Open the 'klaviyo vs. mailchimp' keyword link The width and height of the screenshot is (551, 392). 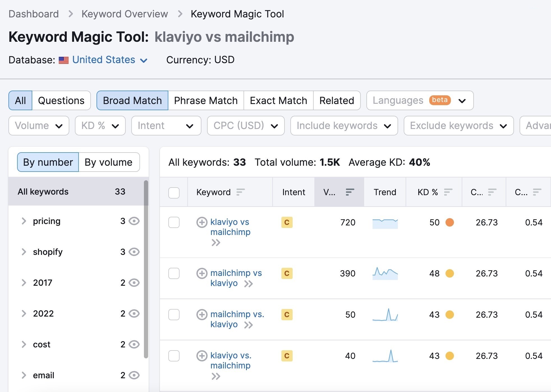231,360
